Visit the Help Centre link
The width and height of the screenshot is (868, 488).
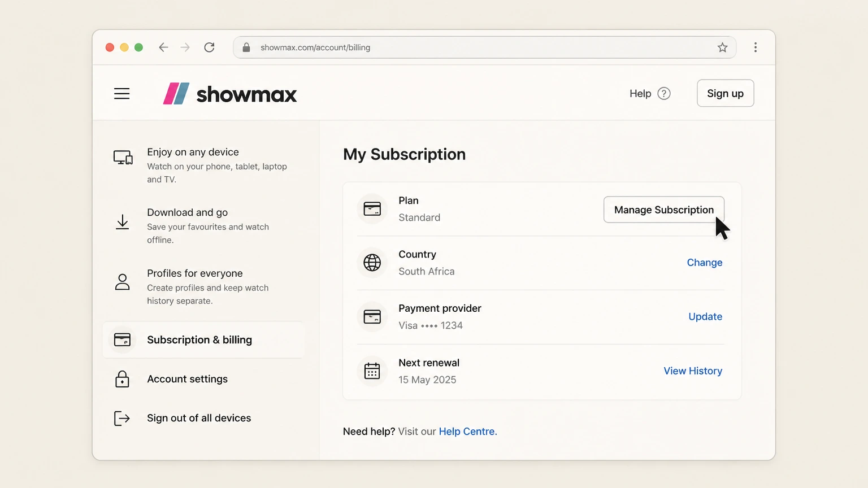[467, 432]
